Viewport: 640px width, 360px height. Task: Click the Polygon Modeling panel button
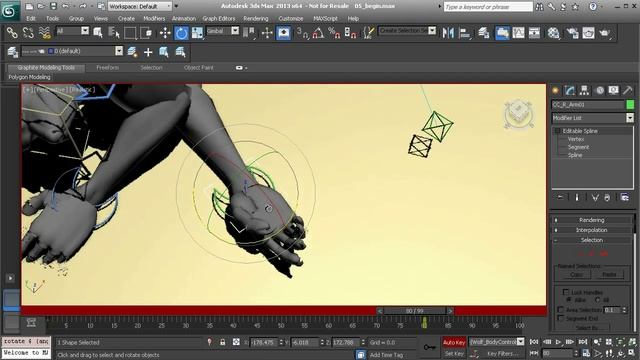(x=29, y=77)
